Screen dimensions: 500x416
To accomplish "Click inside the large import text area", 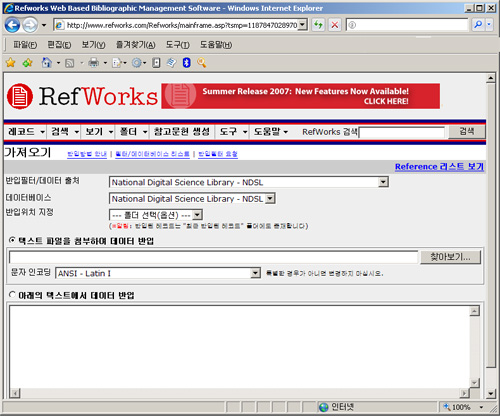I will 239,347.
